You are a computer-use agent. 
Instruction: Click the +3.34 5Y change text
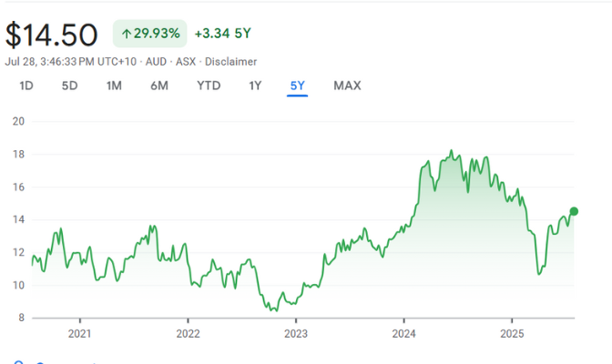tap(222, 34)
